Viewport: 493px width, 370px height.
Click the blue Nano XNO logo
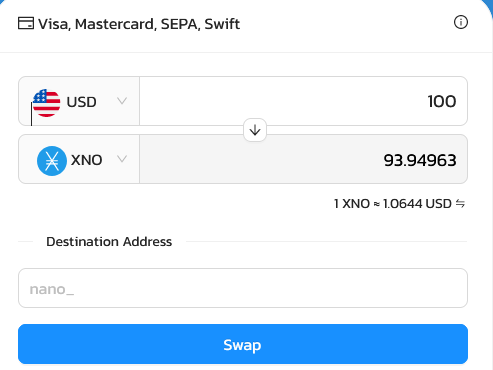coord(52,161)
